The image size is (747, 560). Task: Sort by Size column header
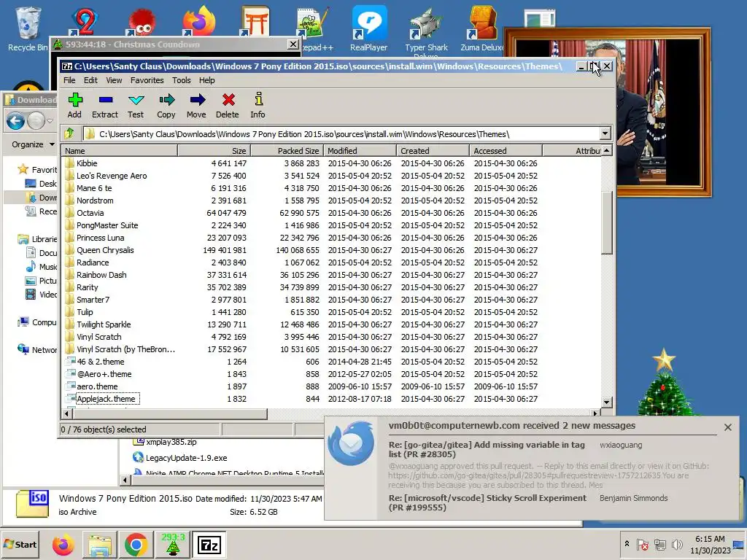click(214, 150)
